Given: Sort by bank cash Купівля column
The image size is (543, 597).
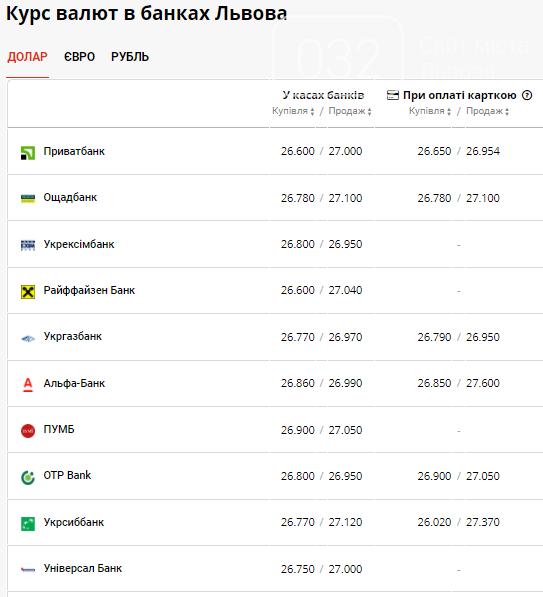Looking at the screenshot, I should (293, 111).
